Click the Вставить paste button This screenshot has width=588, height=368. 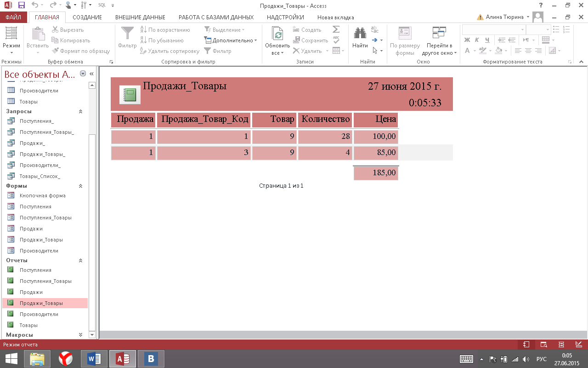point(38,40)
